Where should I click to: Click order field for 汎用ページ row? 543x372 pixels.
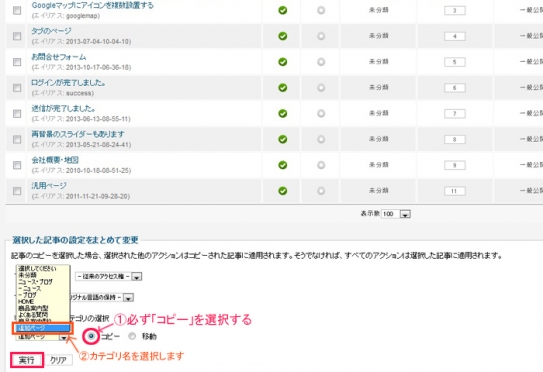coord(454,191)
